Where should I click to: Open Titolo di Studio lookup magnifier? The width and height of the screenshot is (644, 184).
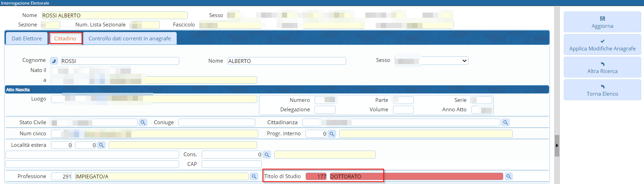click(509, 176)
